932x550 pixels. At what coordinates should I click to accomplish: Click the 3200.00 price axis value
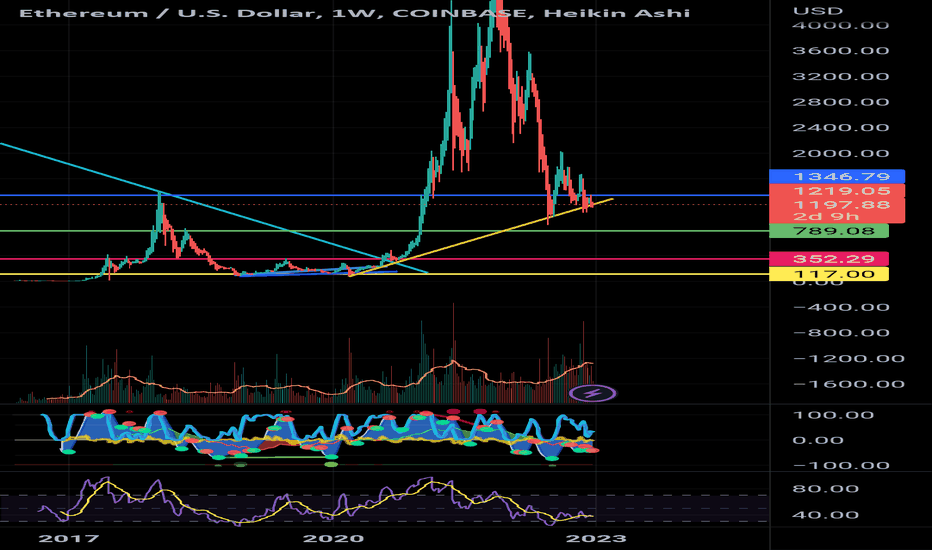click(x=840, y=76)
